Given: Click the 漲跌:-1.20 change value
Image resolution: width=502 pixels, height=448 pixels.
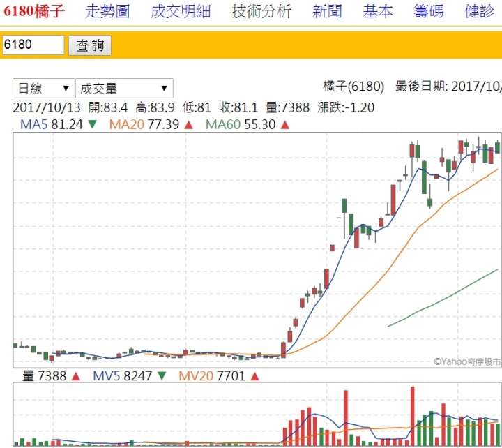Looking at the screenshot, I should (x=346, y=107).
